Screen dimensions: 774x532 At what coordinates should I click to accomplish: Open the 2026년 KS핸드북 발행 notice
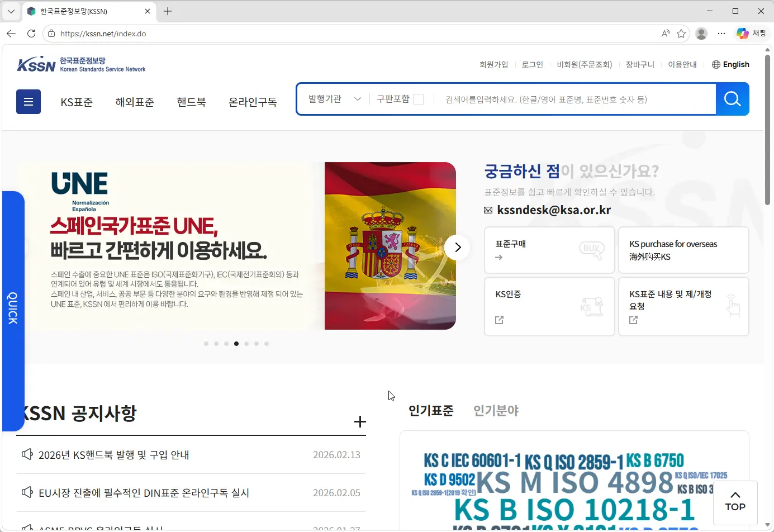[x=113, y=455]
